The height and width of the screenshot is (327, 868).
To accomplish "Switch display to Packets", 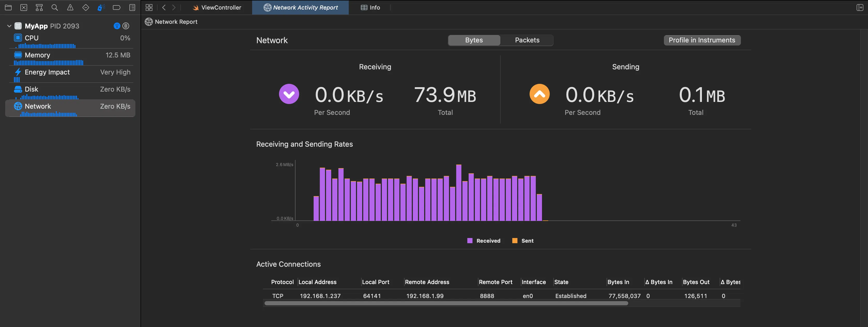I will pyautogui.click(x=527, y=40).
